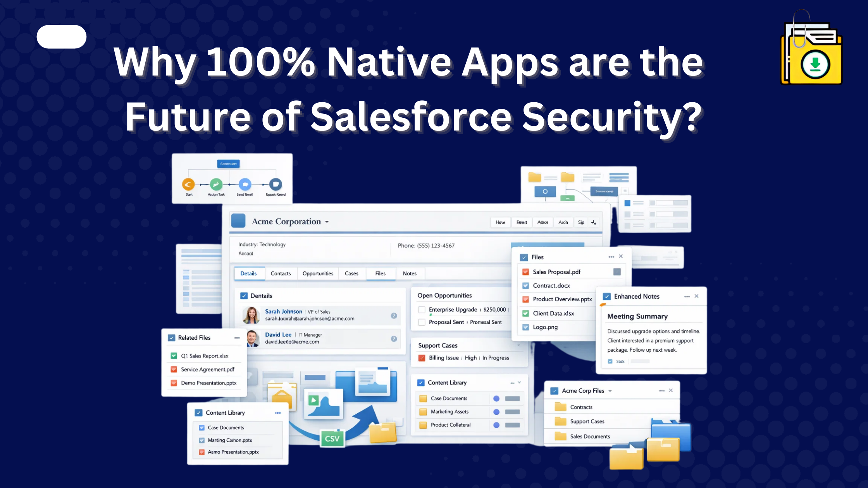
Task: Click the green CSV file icon
Action: (x=332, y=438)
